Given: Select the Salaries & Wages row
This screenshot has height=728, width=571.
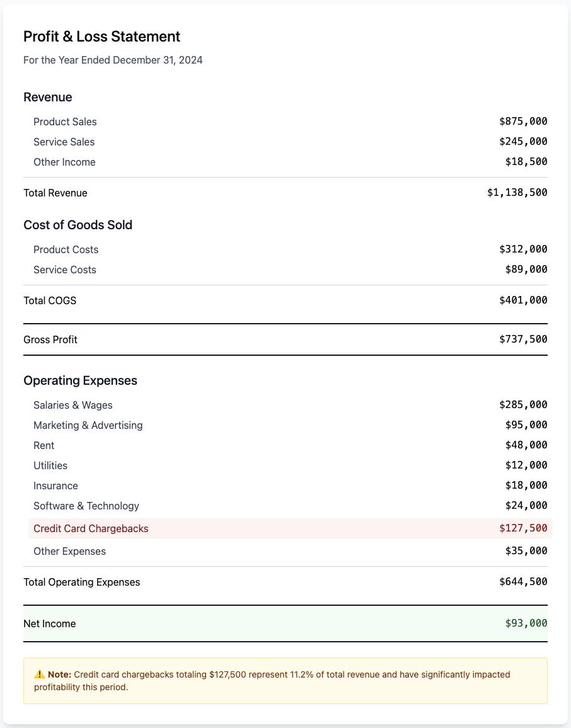Looking at the screenshot, I should (72, 405).
